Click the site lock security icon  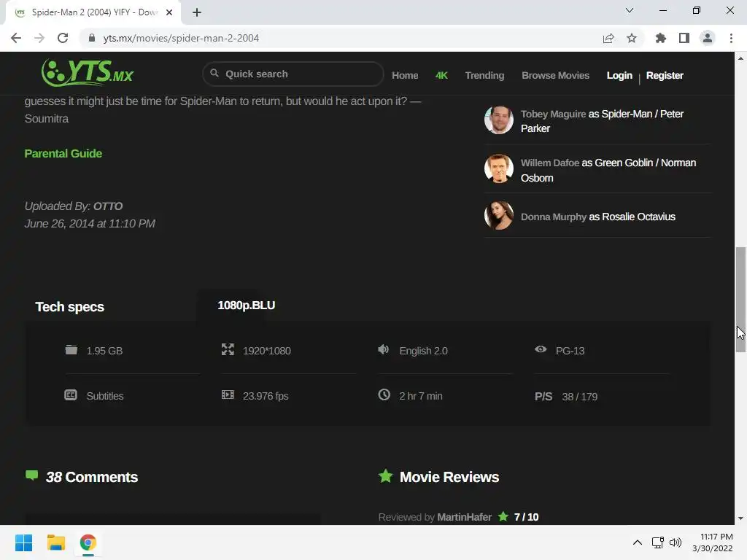pos(92,38)
